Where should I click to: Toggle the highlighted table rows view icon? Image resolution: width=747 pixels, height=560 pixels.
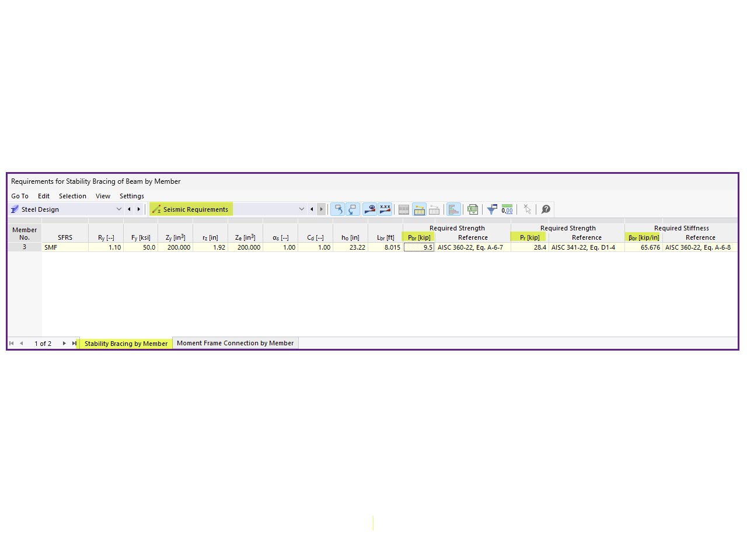pyautogui.click(x=420, y=209)
